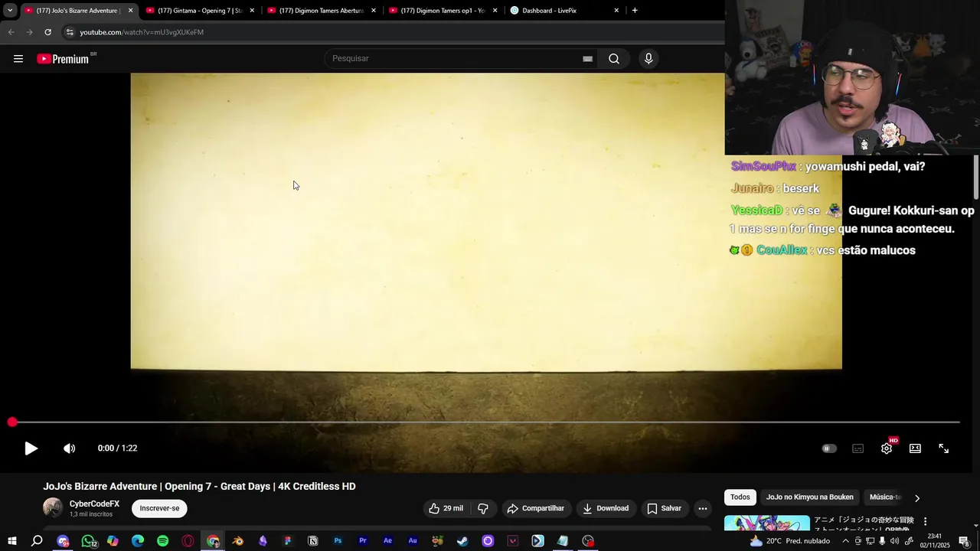980x551 pixels.
Task: Select JoJo no Kimyou na Bouken chip
Action: tap(809, 497)
